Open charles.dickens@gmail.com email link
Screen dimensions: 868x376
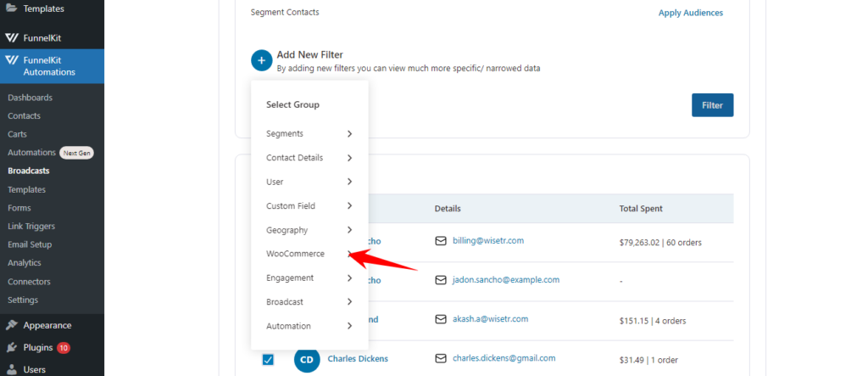(x=504, y=358)
